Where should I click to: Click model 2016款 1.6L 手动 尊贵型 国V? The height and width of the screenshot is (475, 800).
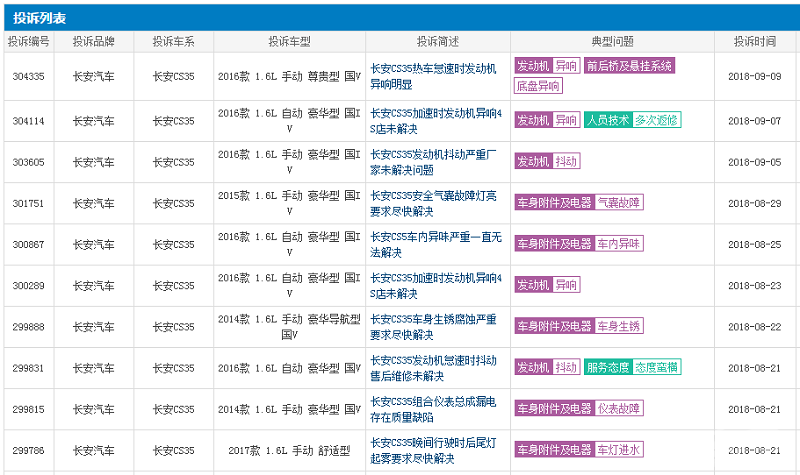tap(289, 77)
